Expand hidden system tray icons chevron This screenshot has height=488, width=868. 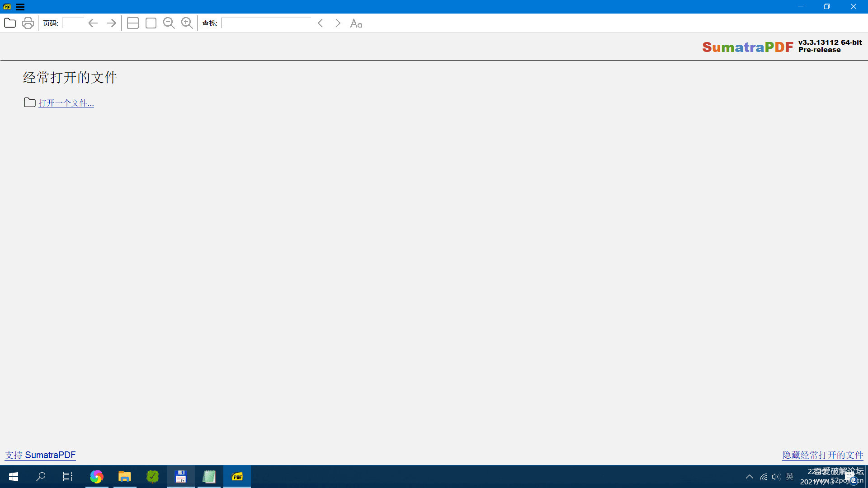pyautogui.click(x=749, y=477)
